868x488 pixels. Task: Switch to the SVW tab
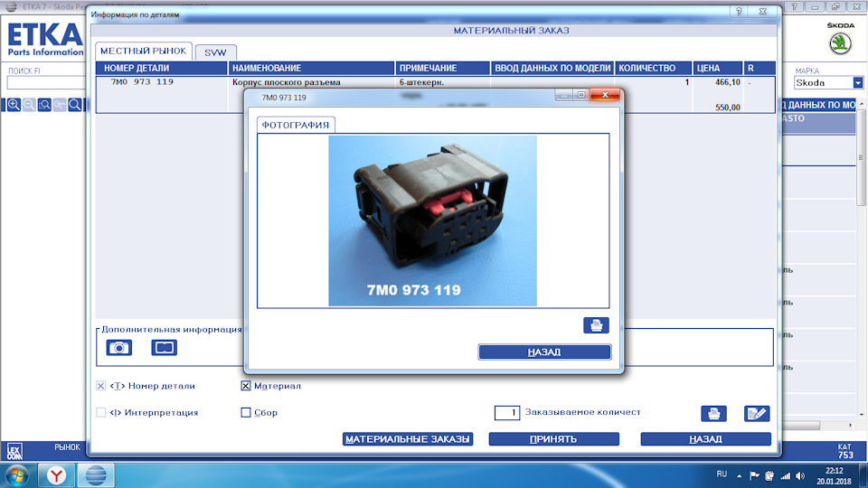[x=216, y=52]
